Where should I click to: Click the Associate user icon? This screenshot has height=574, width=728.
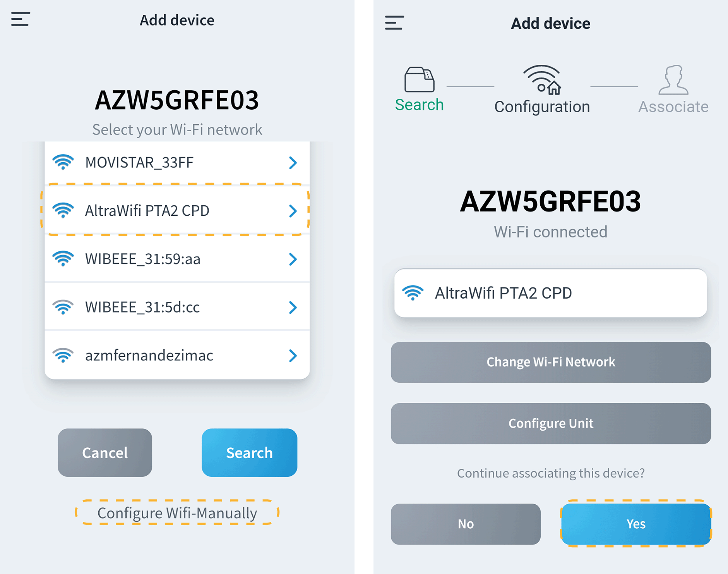[673, 80]
